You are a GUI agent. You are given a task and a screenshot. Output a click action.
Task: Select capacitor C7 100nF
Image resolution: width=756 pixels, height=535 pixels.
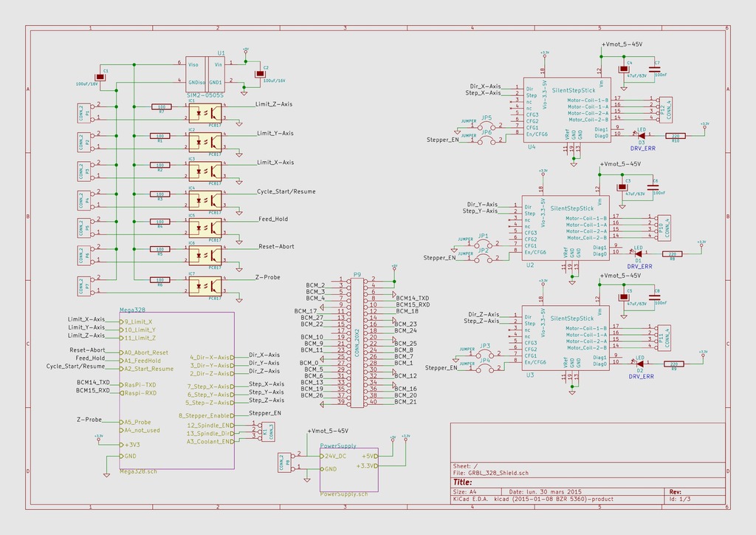pos(655,70)
